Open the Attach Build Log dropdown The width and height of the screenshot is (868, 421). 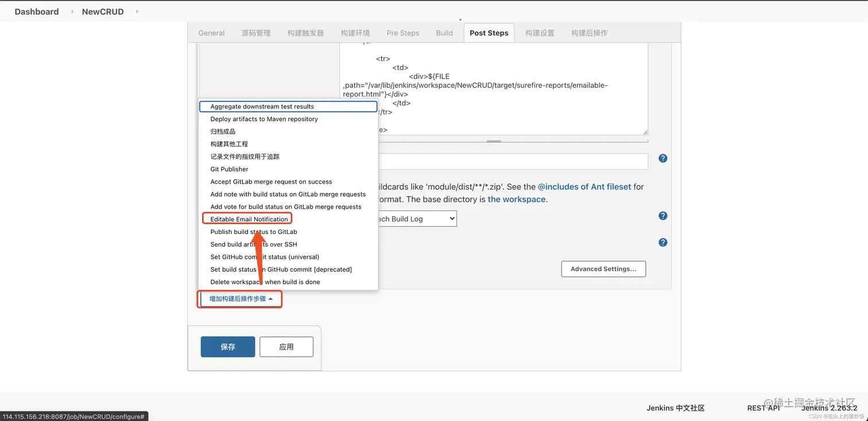(x=417, y=219)
